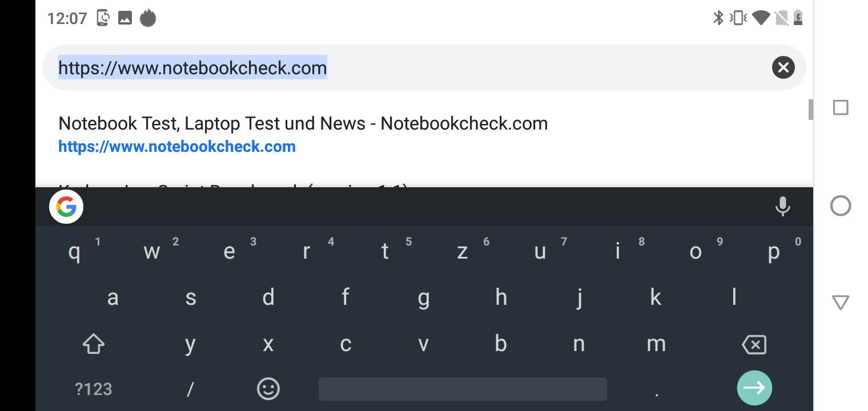Tap the blue notebookcheck.com suggestion URL

click(x=177, y=147)
